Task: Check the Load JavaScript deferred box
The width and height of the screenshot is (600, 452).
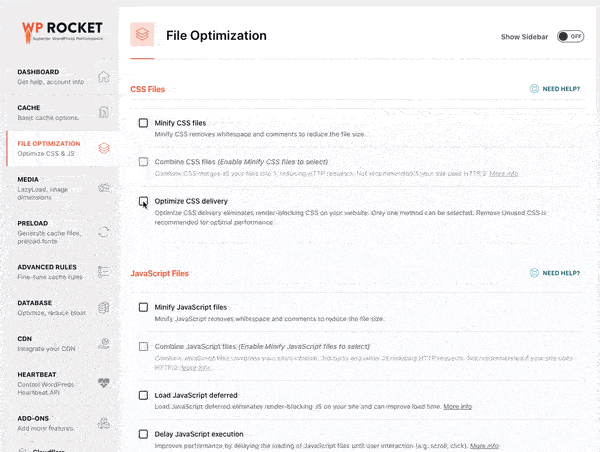Action: click(x=144, y=395)
